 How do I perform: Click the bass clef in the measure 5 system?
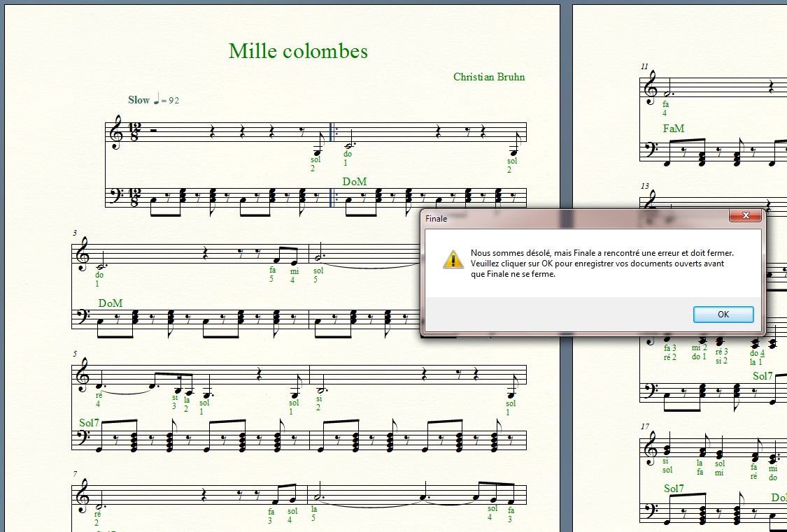[83, 440]
